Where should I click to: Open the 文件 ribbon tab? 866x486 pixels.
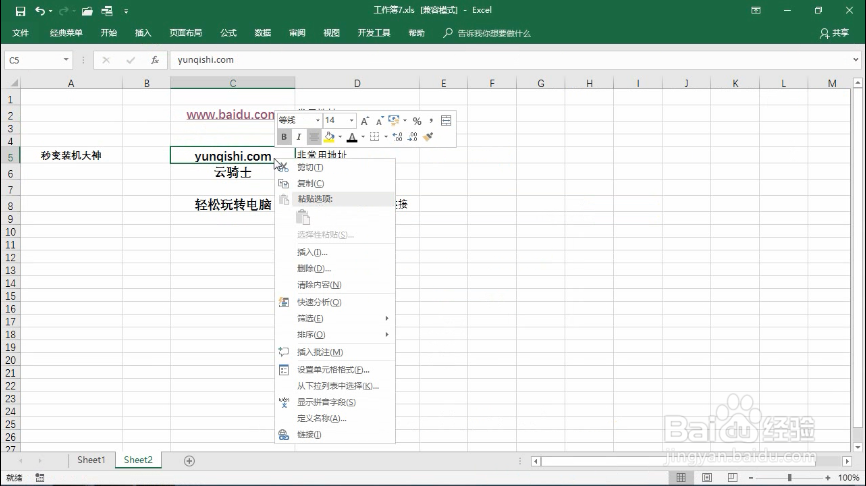point(20,33)
